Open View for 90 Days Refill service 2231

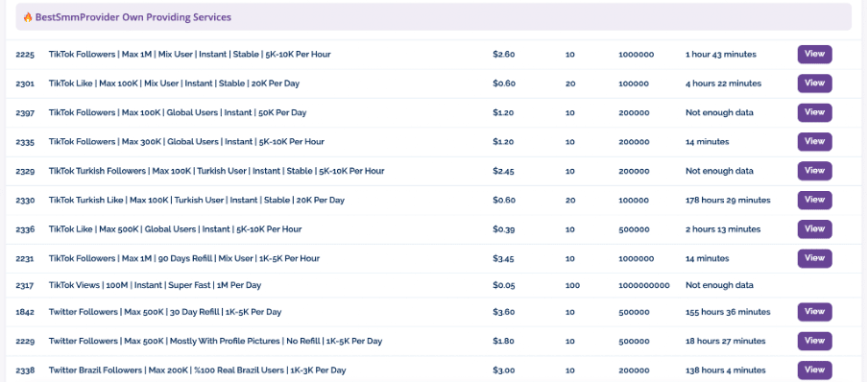tap(814, 258)
